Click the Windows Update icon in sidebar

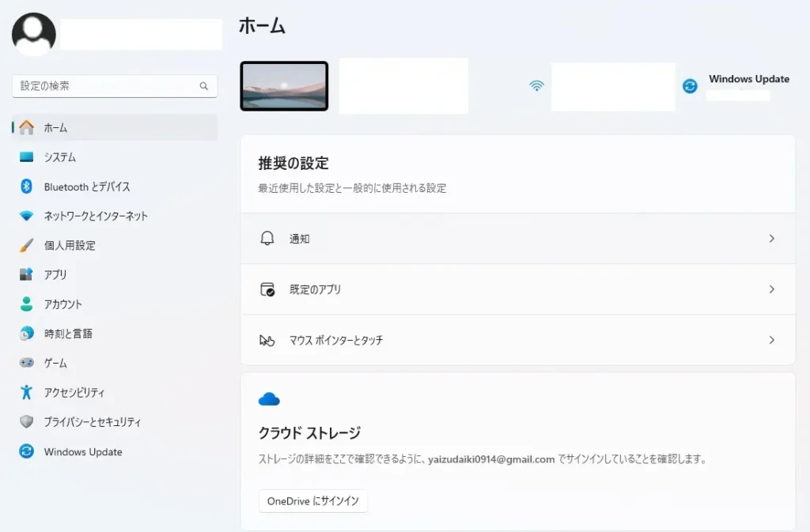click(x=26, y=451)
